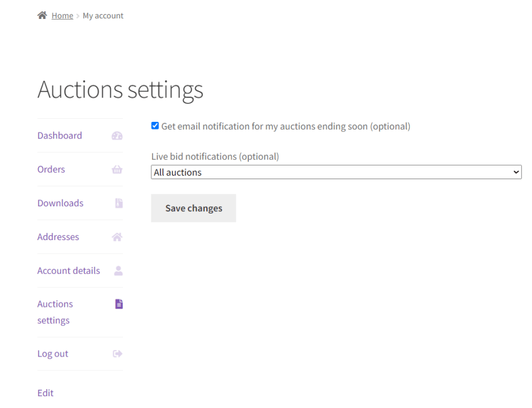
Task: Click the home icon in the breadcrumb
Action: [x=42, y=15]
